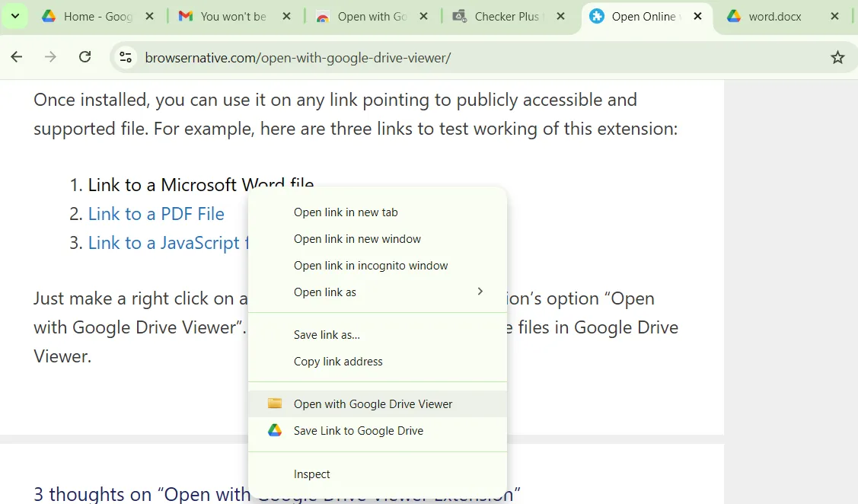
Task: Click the bookmark star in address bar
Action: 837,56
